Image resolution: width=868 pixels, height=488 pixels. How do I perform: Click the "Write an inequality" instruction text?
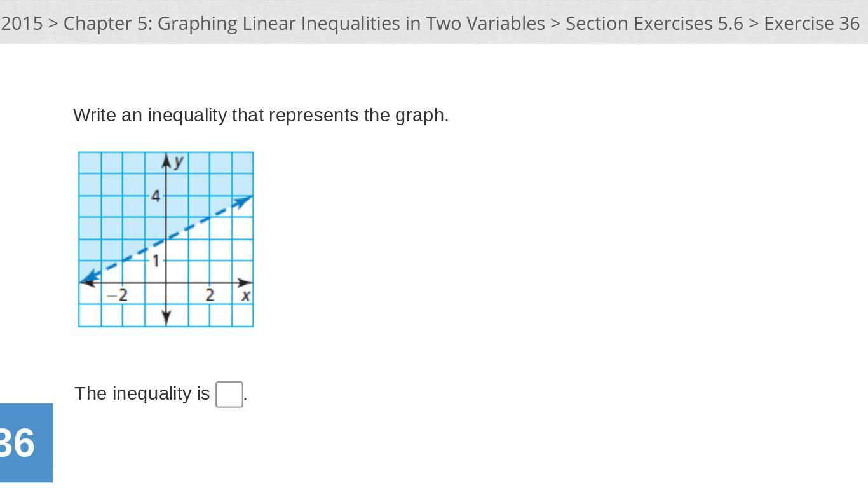tap(261, 116)
